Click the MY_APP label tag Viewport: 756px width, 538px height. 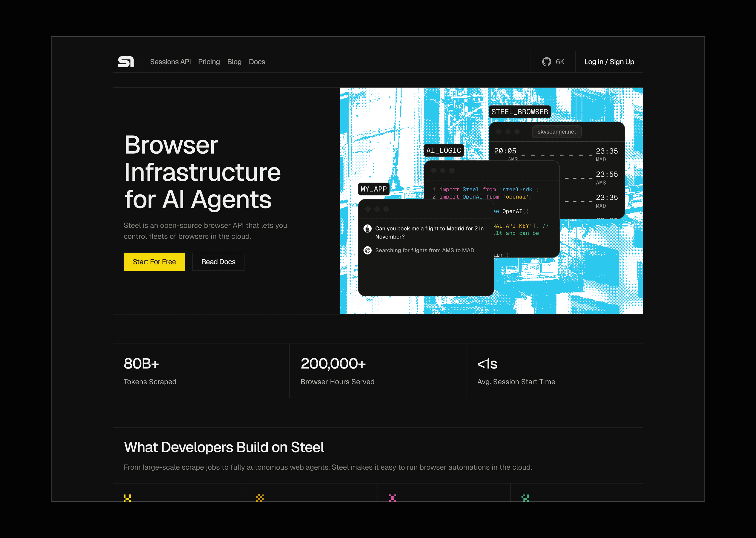pos(374,189)
